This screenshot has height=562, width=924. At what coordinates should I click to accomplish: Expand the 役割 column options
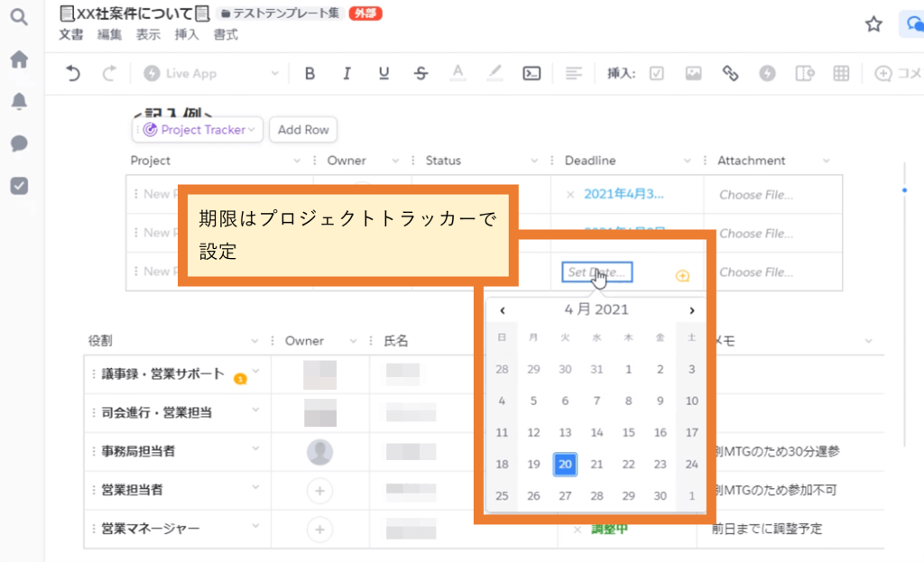(254, 341)
